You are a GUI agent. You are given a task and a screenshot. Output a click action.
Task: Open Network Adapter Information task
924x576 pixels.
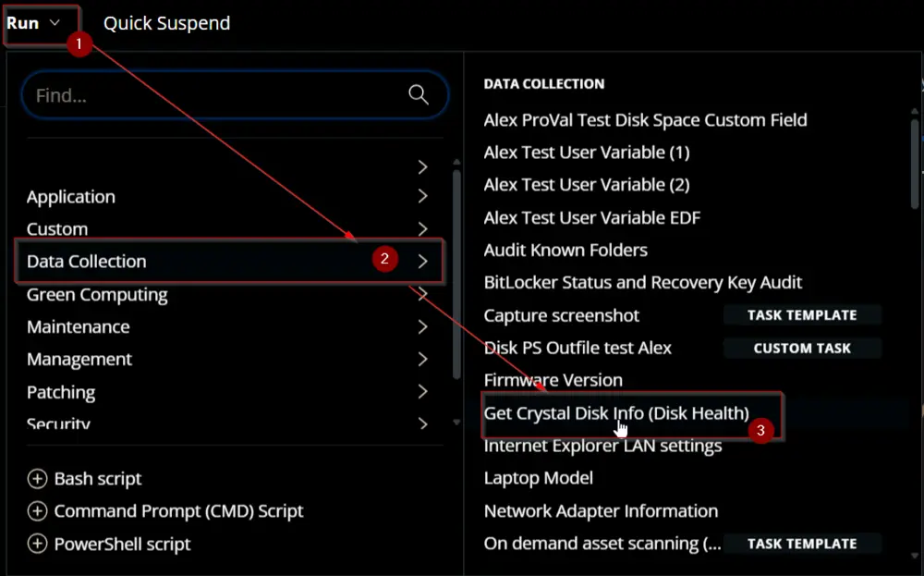pos(602,511)
